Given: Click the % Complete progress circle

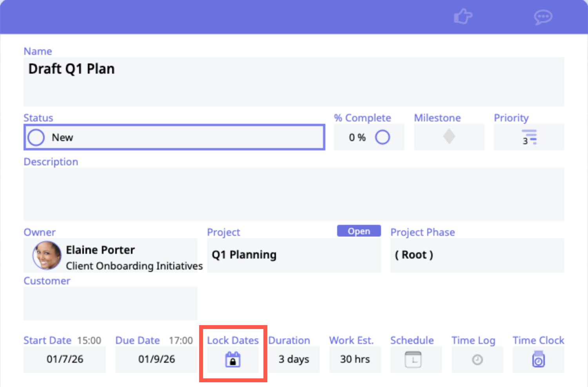Looking at the screenshot, I should (382, 137).
